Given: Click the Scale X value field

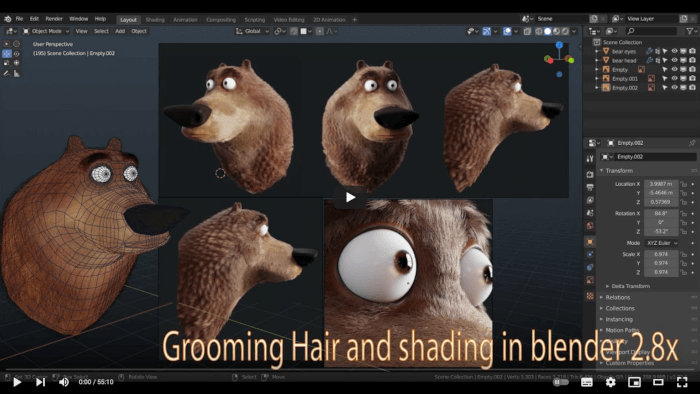Looking at the screenshot, I should pyautogui.click(x=661, y=254).
